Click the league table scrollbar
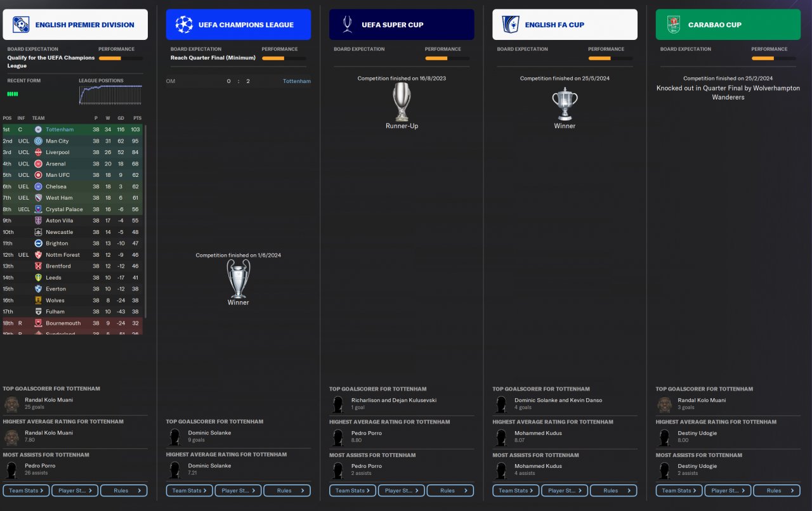Viewport: 812px width, 511px height. tap(146, 221)
